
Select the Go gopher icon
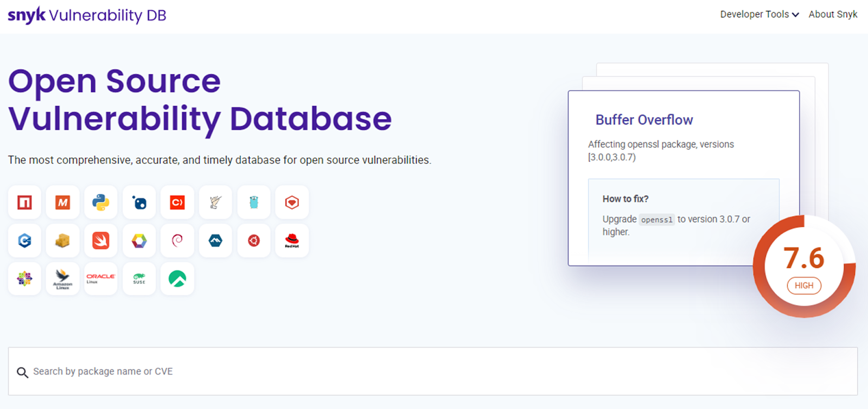pyautogui.click(x=254, y=202)
